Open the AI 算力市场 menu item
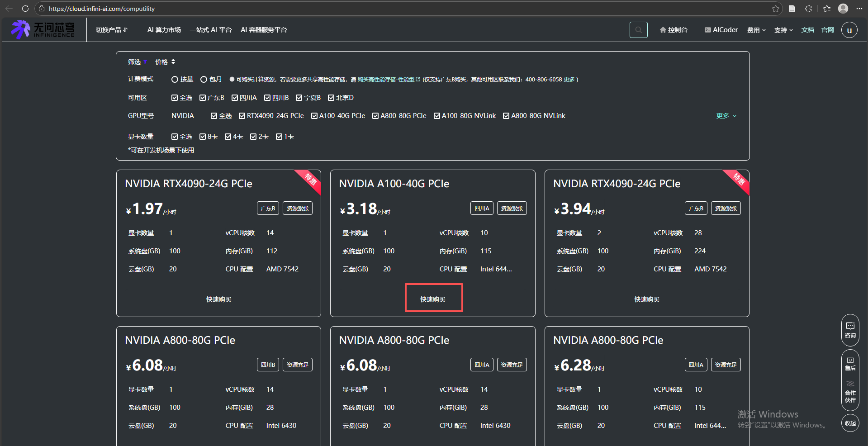Image resolution: width=868 pixels, height=446 pixels. coord(164,30)
